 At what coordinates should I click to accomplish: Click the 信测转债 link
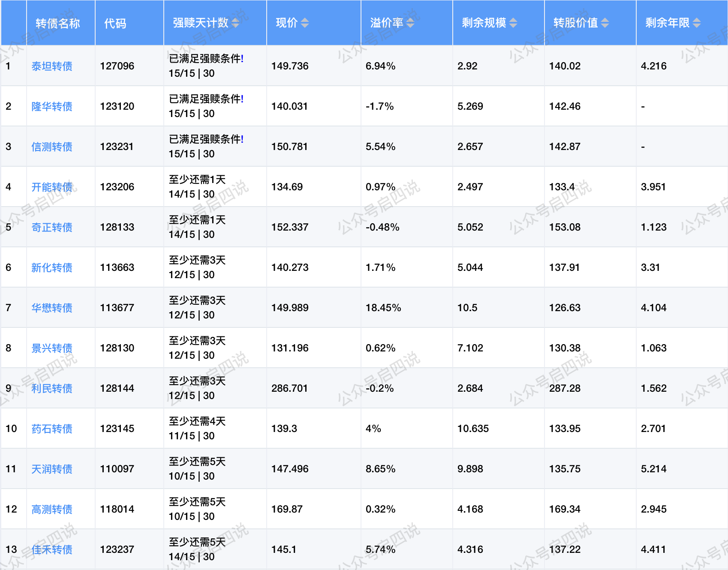tap(52, 147)
